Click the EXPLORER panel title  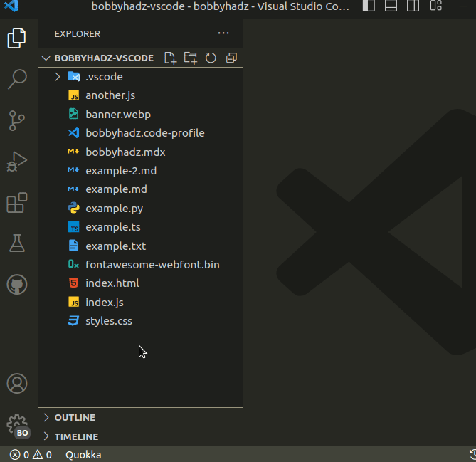tap(78, 33)
